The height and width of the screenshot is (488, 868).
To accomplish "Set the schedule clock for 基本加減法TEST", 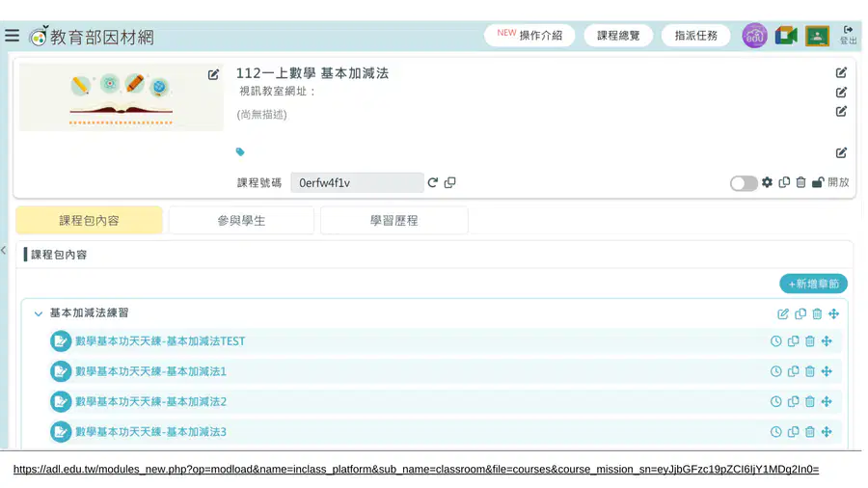I will [776, 341].
